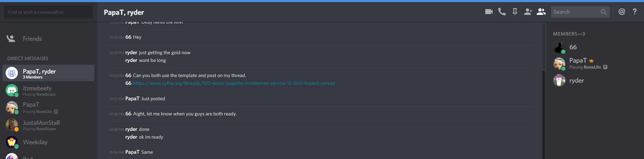Click the message search field

pos(580,12)
